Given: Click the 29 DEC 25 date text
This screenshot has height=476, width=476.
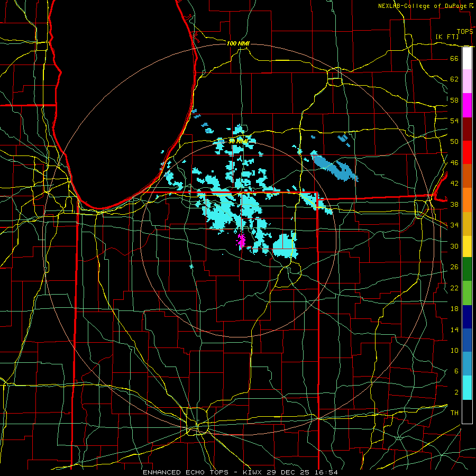Looking at the screenshot, I should click(288, 472).
